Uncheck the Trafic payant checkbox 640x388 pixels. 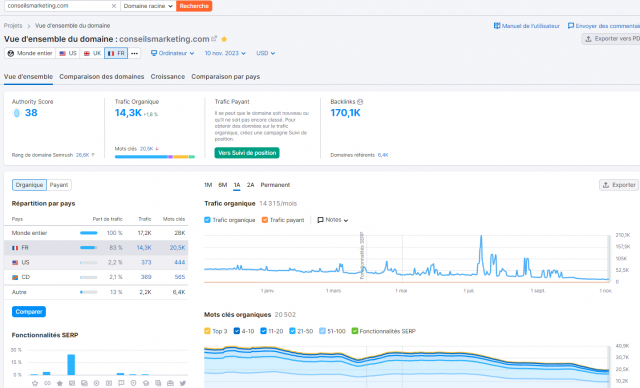[x=264, y=220]
